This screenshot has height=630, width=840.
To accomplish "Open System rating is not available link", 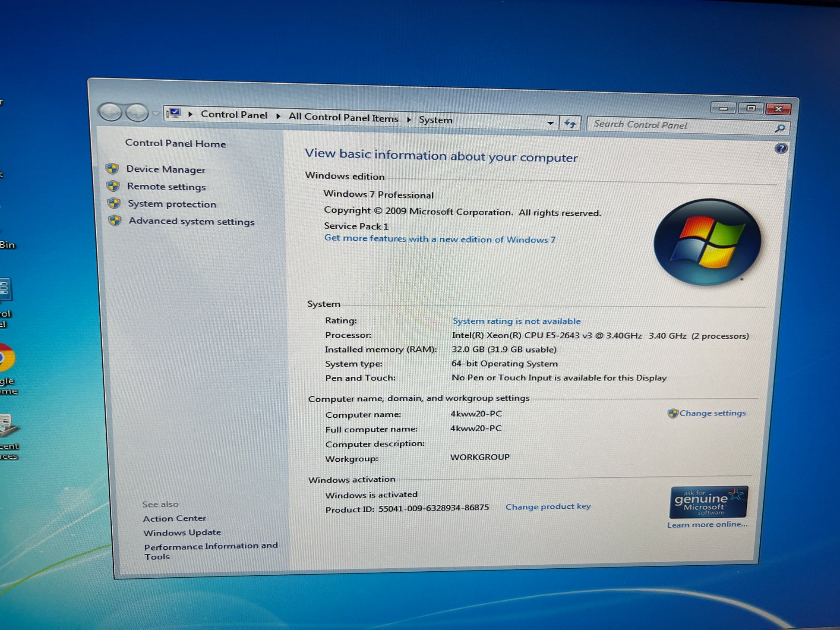I will (516, 321).
